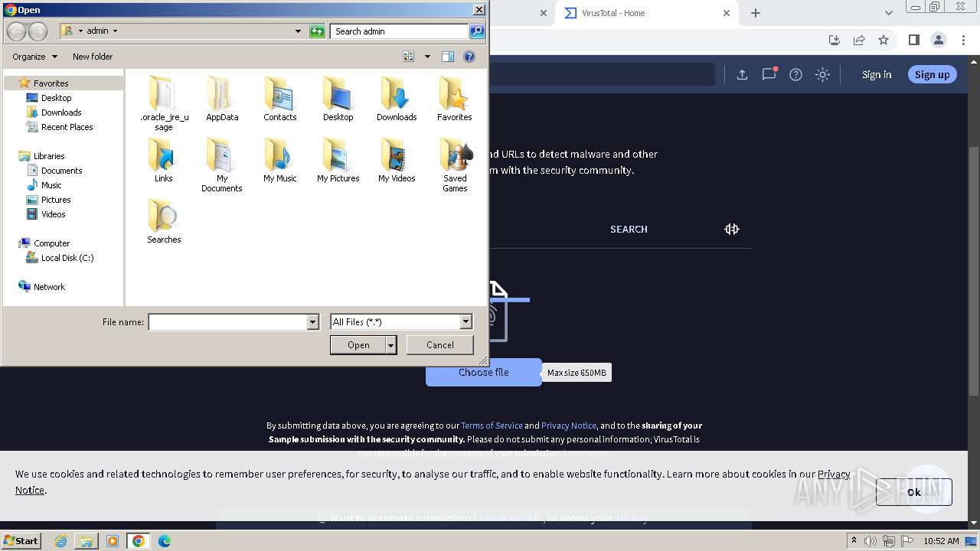Click the Search admin field

coord(400,31)
